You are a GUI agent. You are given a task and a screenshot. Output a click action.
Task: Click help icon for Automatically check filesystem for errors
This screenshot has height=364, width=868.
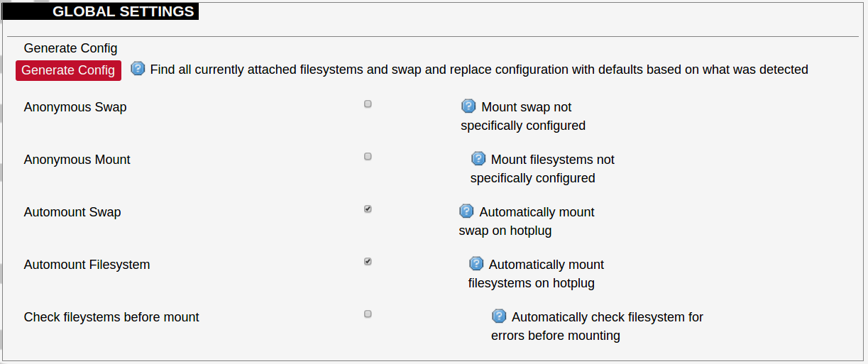[499, 316]
